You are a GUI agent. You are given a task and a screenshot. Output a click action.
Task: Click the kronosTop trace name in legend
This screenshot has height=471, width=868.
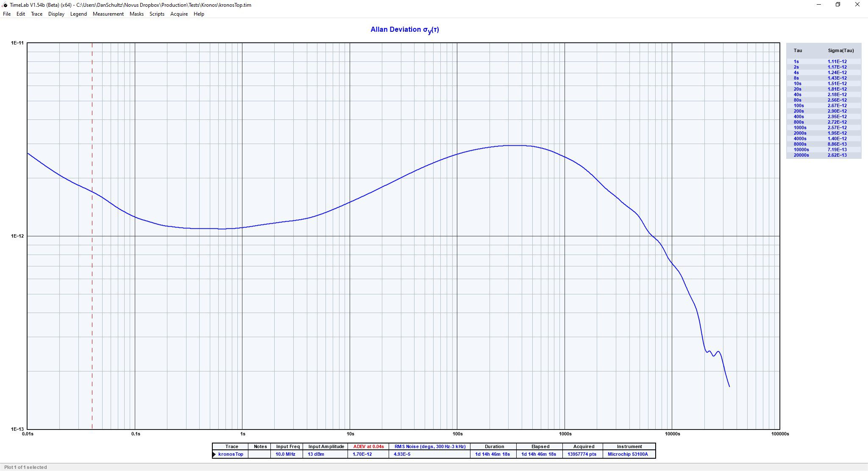point(231,454)
